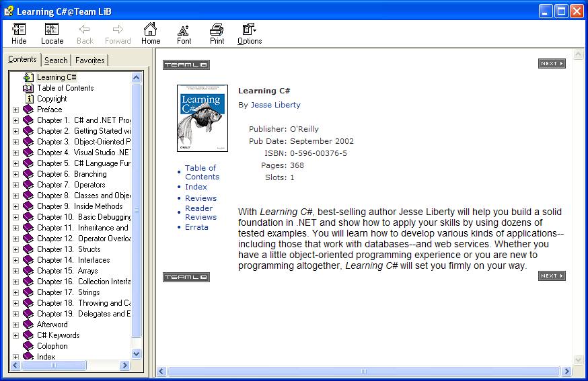Expand the C# Keywords node
Viewport: 588px width, 381px height.
point(15,335)
